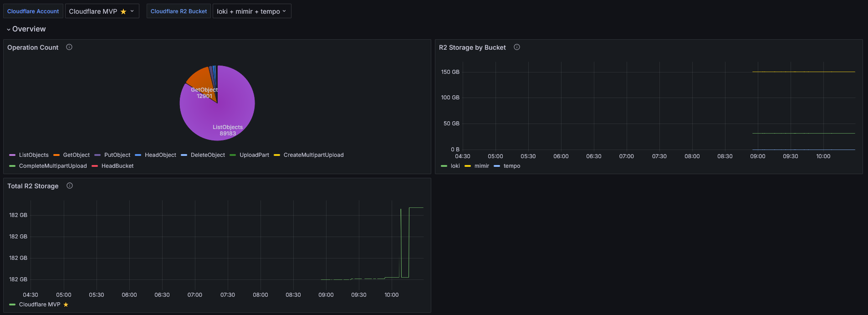Click star icon in Total R2 Storage legend

click(66, 305)
